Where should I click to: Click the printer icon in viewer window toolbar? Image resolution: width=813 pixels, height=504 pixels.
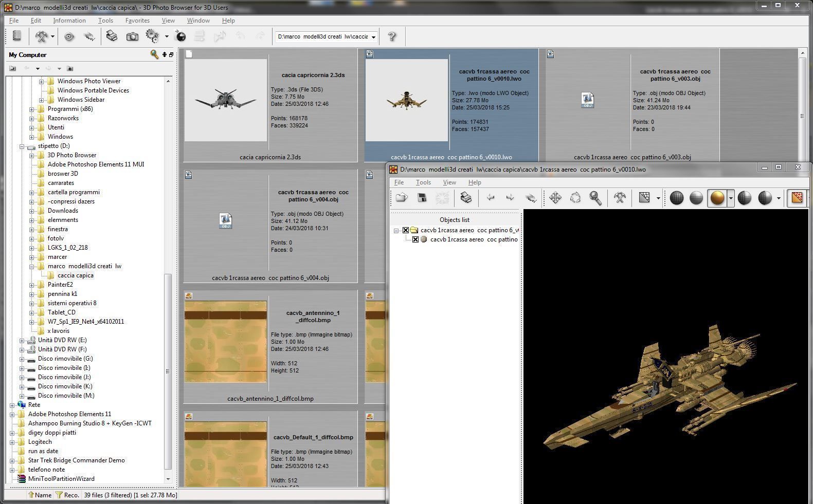click(466, 198)
